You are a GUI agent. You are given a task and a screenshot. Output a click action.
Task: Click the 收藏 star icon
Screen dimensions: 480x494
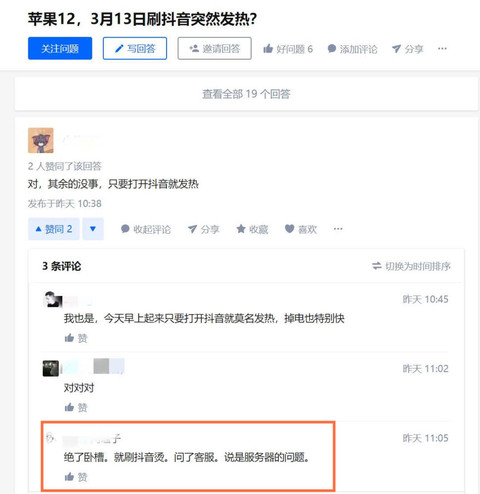pos(241,229)
